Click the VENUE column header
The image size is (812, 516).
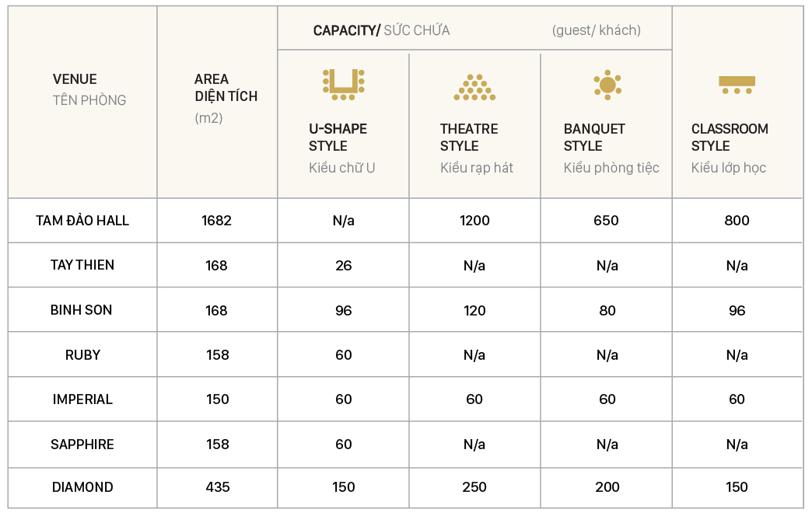[75, 79]
